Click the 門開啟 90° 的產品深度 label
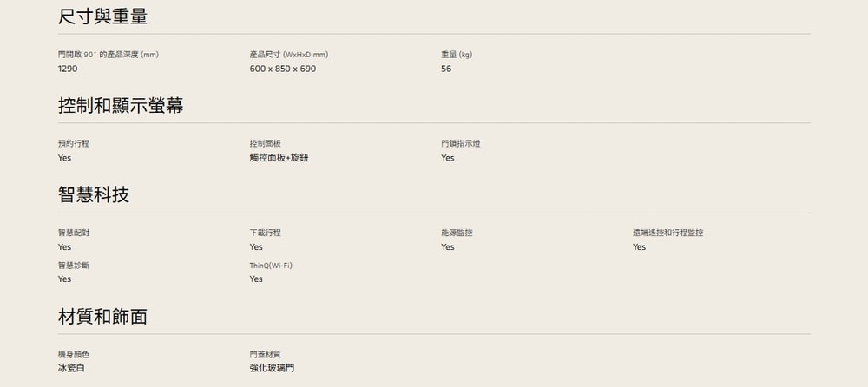The height and width of the screenshot is (387, 868). tap(108, 55)
